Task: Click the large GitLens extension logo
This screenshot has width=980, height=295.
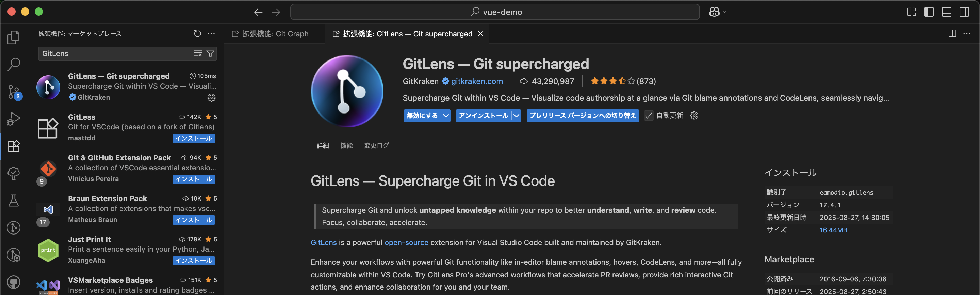Action: point(347,91)
